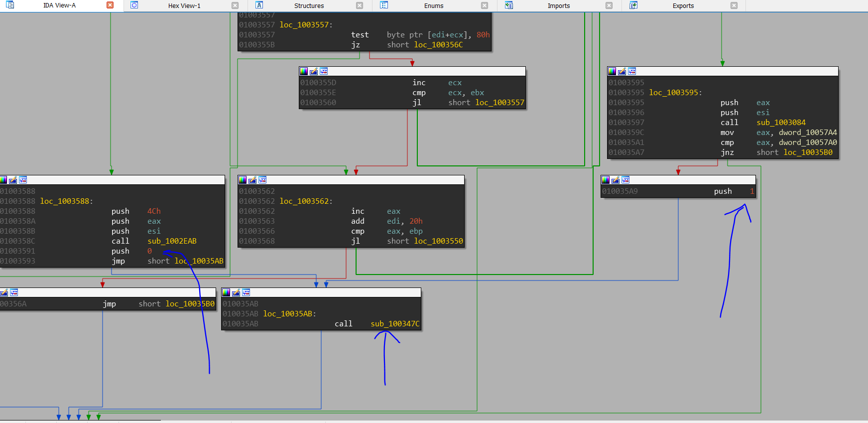Click pencil edit icon on the inc ecx block

click(x=314, y=71)
